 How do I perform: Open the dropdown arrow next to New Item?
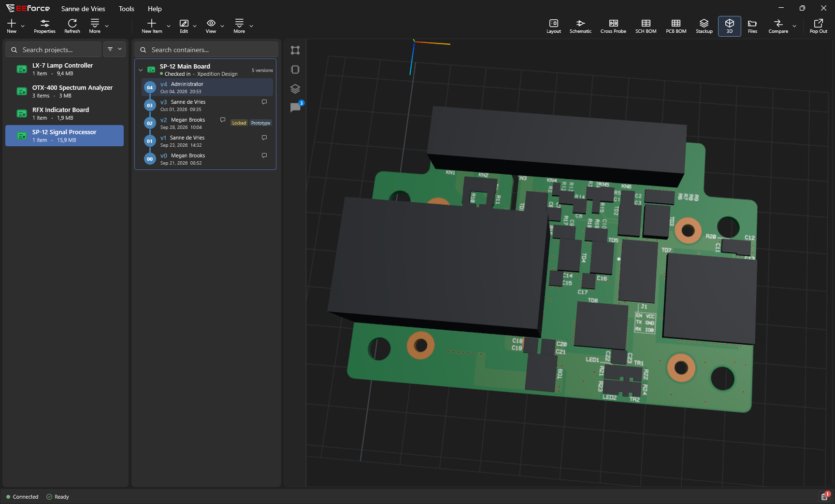coord(169,26)
